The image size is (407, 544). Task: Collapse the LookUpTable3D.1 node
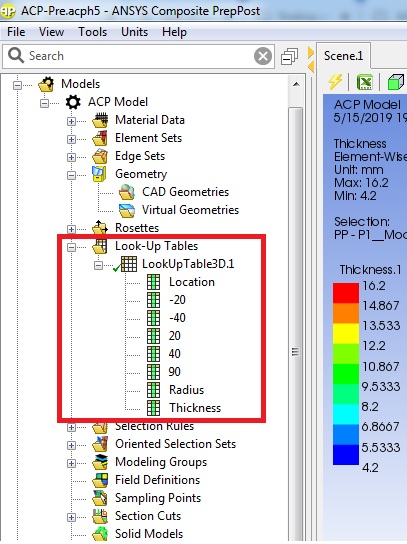click(99, 265)
